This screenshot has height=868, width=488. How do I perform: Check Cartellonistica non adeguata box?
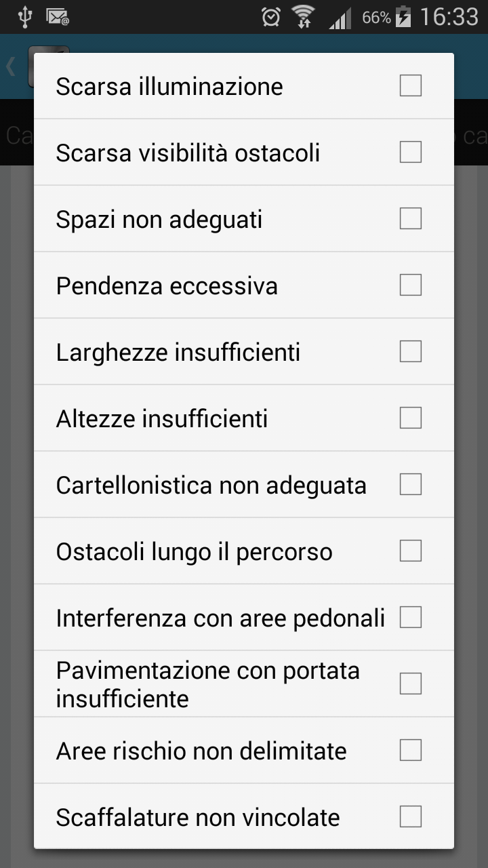click(x=411, y=485)
